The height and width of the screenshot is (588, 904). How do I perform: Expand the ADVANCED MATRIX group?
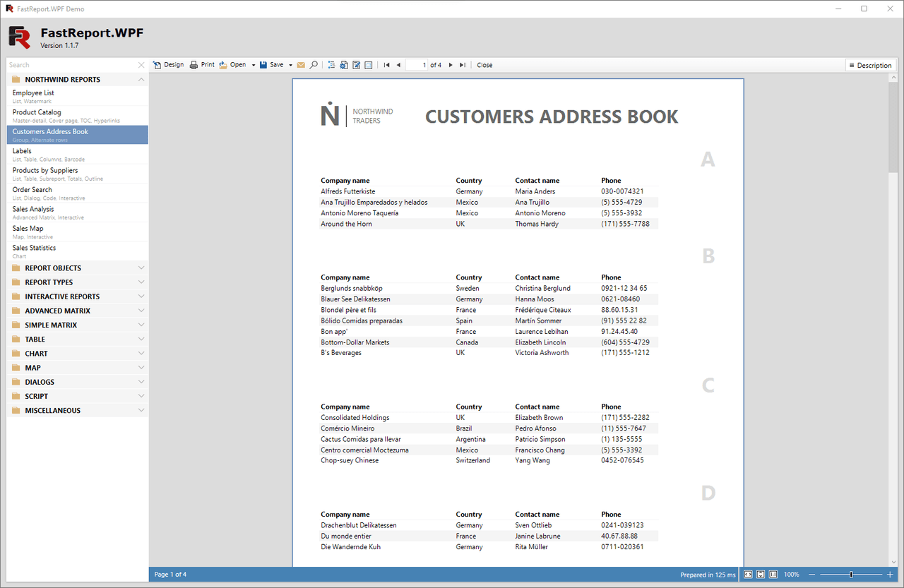tap(78, 311)
